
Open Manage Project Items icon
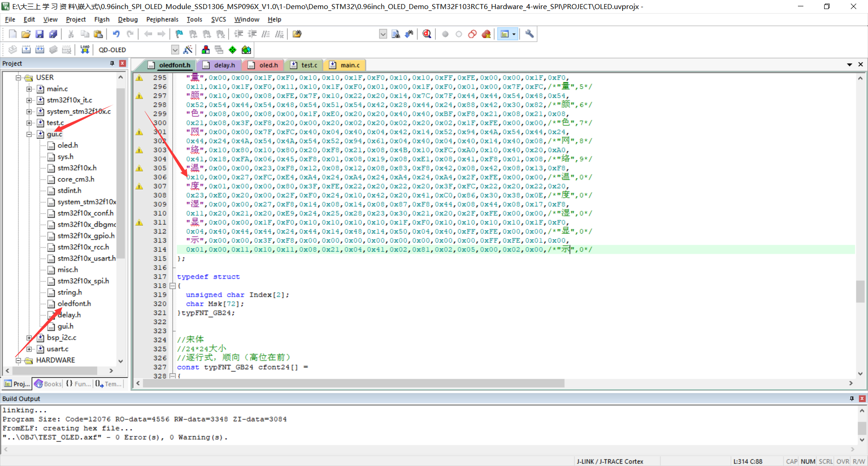click(206, 50)
